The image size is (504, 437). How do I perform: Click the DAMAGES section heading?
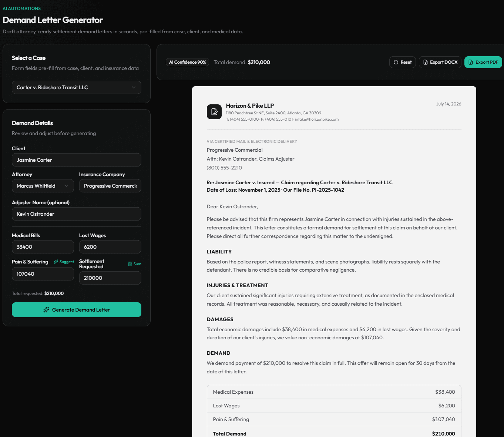coord(220,319)
